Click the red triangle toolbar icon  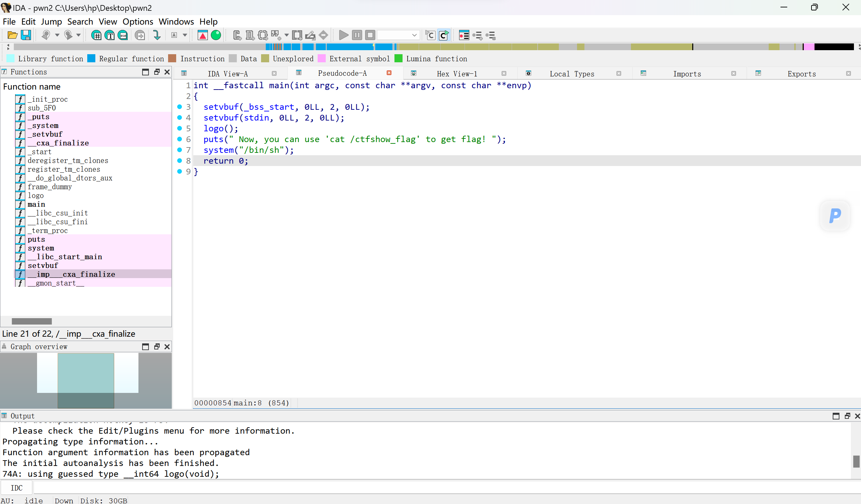[x=202, y=35]
